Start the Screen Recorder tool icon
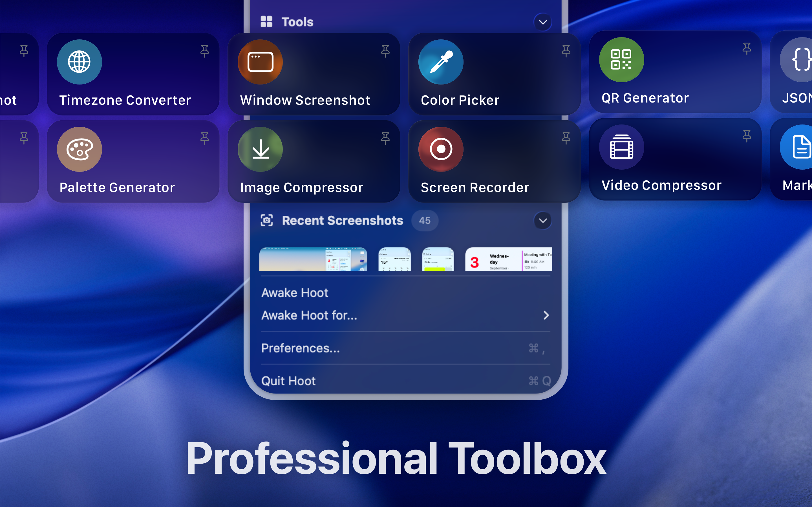 (x=441, y=149)
